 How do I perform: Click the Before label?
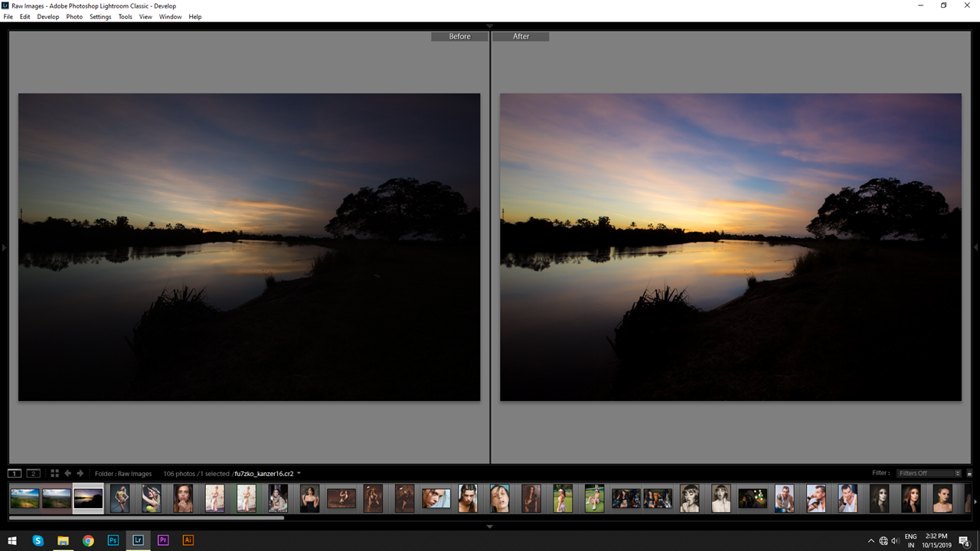click(459, 36)
